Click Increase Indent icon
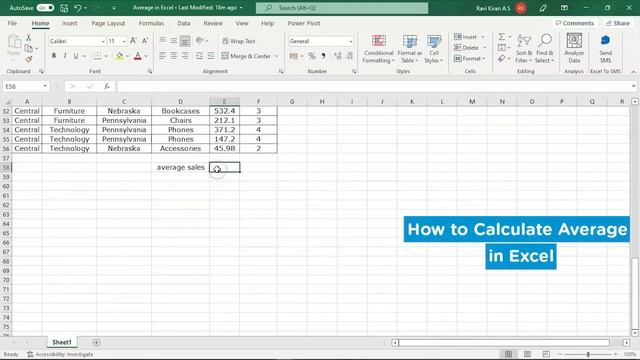 211,56
